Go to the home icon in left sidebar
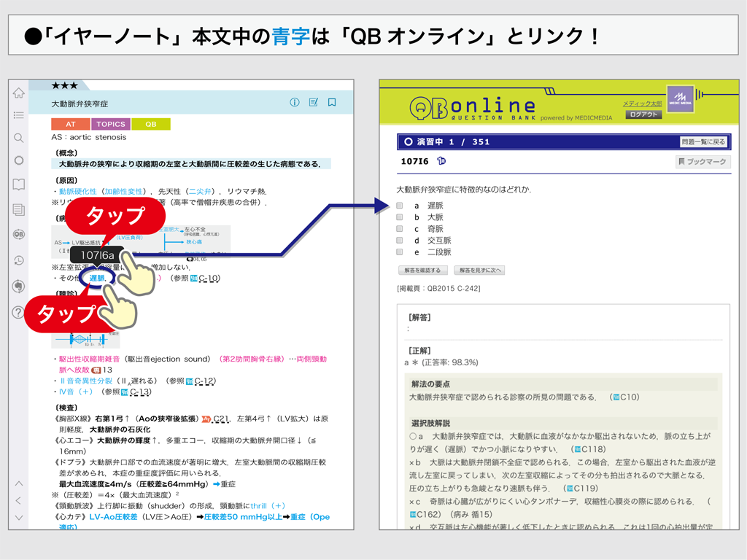Image resolution: width=747 pixels, height=560 pixels. point(18,93)
